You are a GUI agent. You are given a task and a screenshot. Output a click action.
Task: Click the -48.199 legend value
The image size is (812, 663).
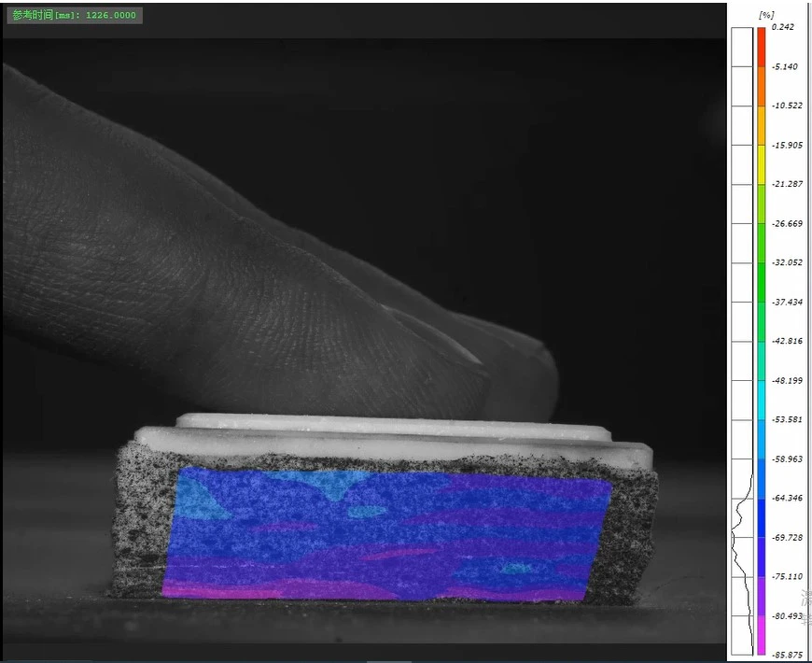(x=787, y=381)
